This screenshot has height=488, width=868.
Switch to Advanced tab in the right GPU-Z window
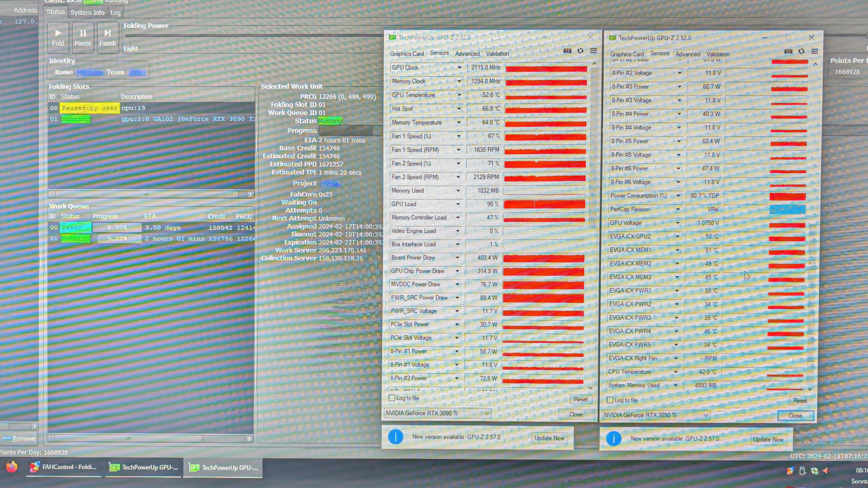pos(688,54)
